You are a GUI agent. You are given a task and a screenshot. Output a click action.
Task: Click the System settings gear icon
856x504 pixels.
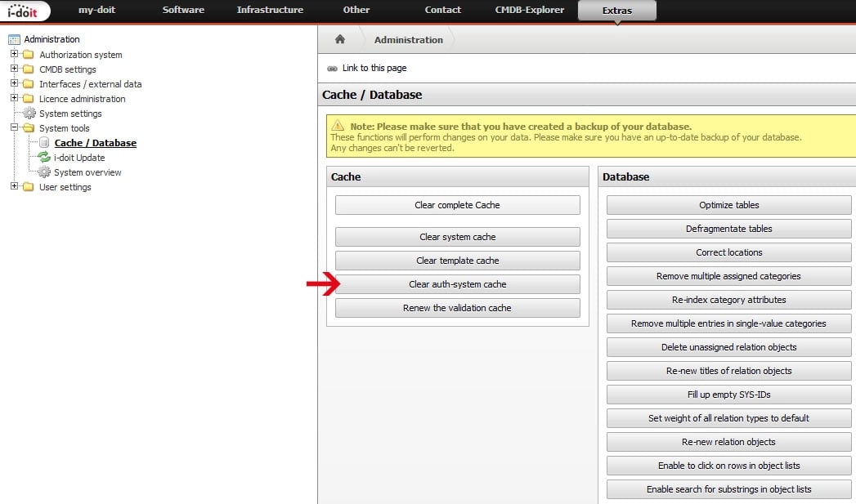pos(29,114)
